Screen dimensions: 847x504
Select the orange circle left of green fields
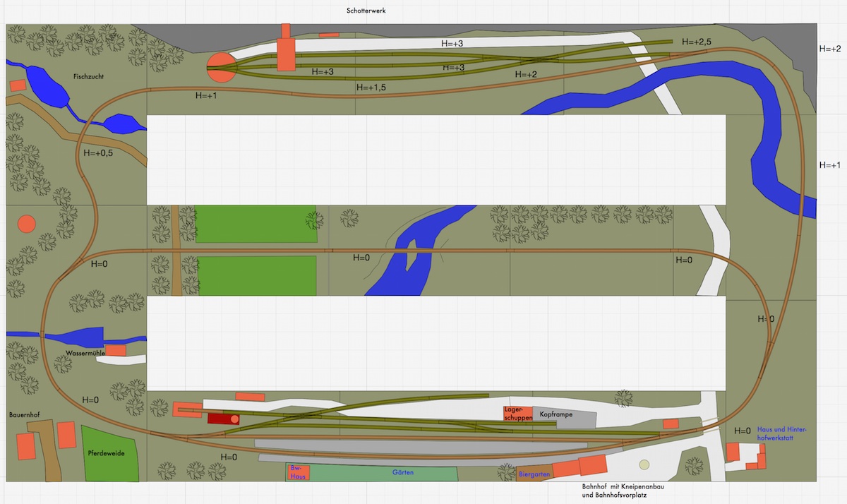pyautogui.click(x=26, y=224)
